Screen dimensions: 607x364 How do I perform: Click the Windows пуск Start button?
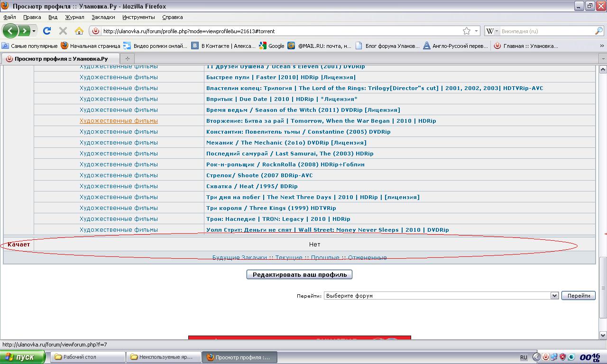pos(22,357)
